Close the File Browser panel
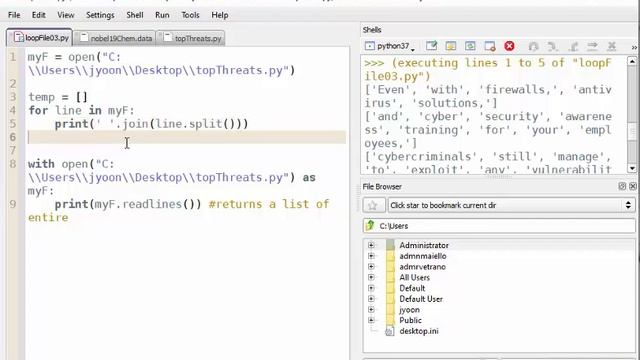 pyautogui.click(x=633, y=186)
